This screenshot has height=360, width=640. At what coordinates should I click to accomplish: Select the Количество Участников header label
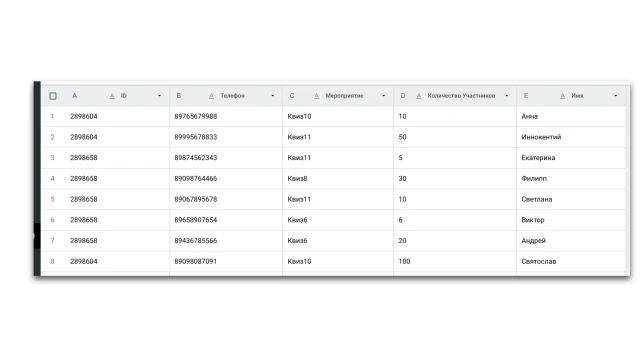coord(461,96)
